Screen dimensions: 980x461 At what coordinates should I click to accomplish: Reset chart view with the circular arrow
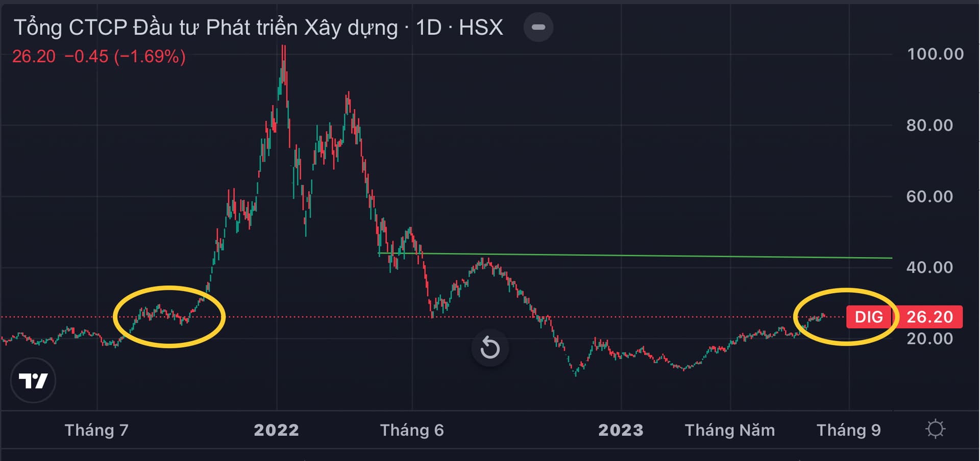(490, 348)
